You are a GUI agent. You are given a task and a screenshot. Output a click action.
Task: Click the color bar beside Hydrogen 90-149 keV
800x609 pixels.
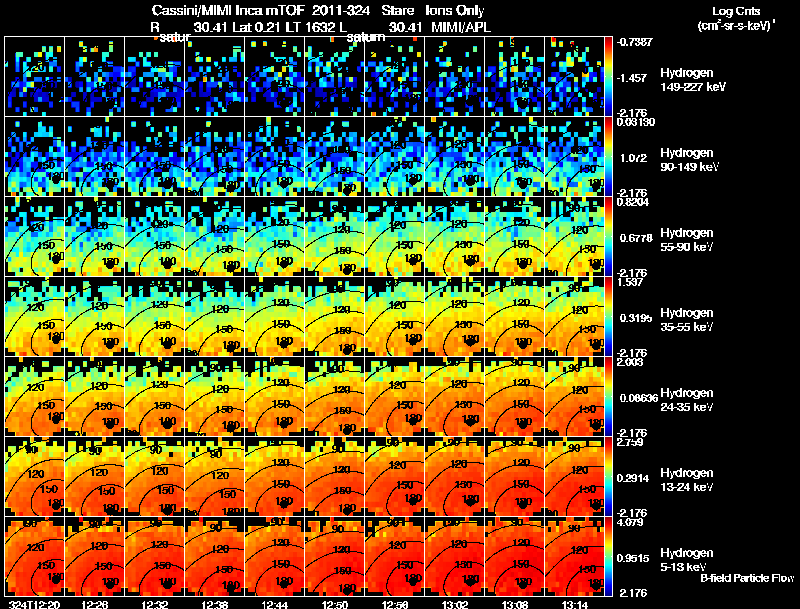[608, 157]
